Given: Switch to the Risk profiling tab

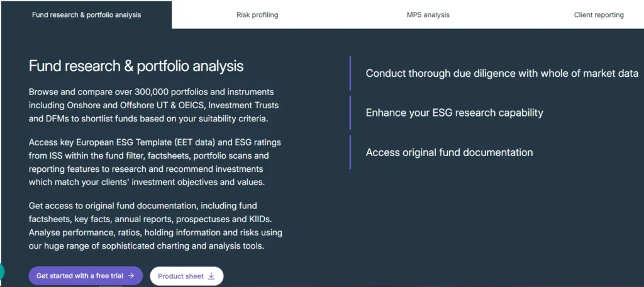Looking at the screenshot, I should [x=257, y=14].
